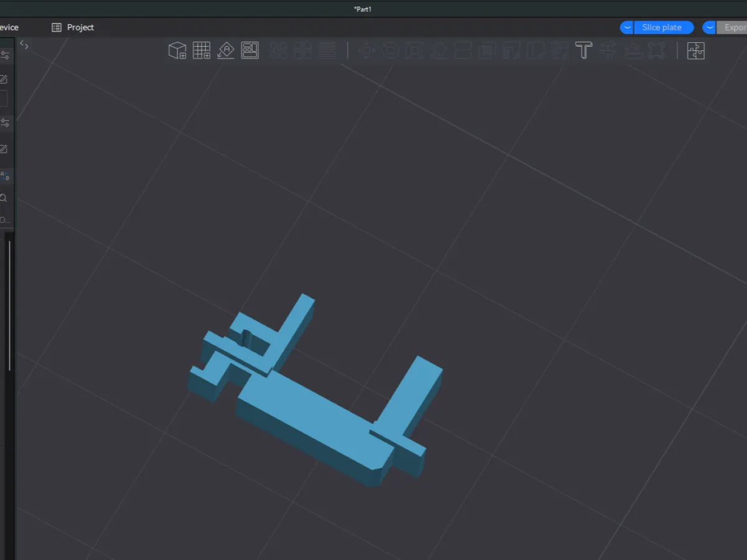Click the Slice plate button
Viewport: 747px width, 560px height.
click(662, 27)
